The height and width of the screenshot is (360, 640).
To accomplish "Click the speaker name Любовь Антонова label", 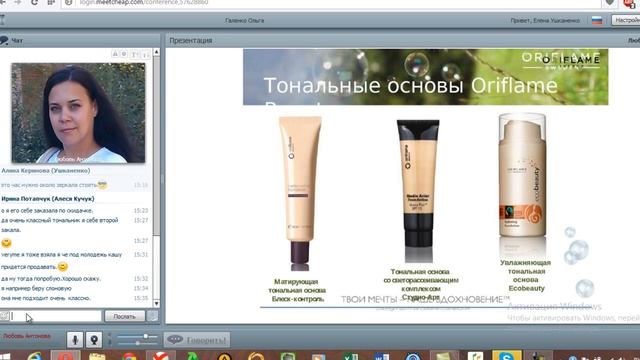I will 27,336.
